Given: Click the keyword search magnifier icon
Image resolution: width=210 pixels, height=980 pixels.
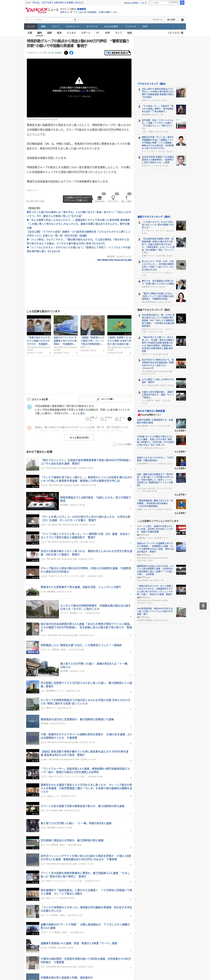Looking at the screenshot, I should pyautogui.click(x=75, y=19).
